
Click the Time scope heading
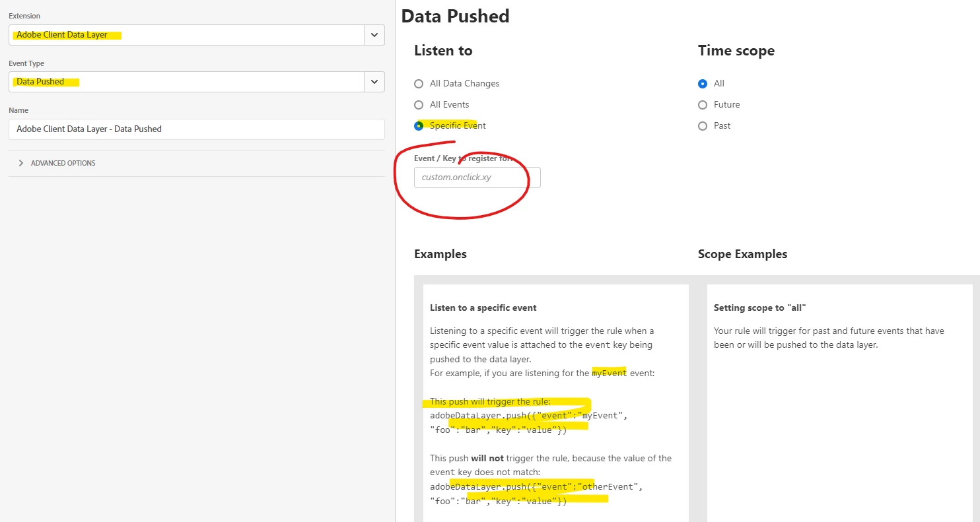click(x=736, y=51)
